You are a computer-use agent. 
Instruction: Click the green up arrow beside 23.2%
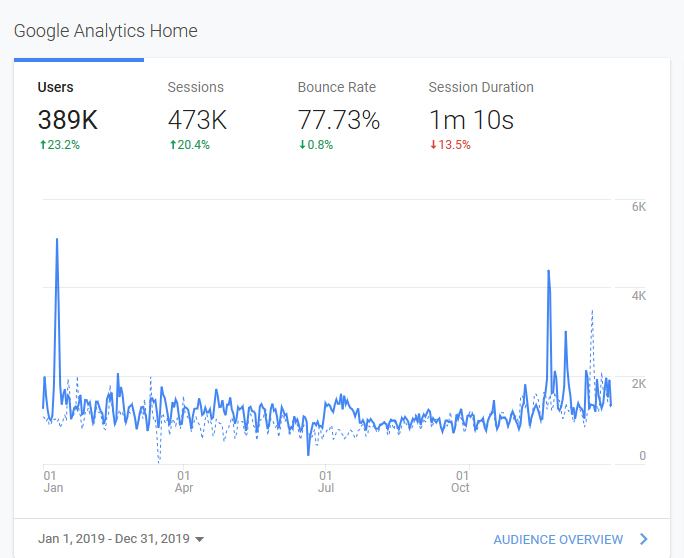(x=41, y=145)
